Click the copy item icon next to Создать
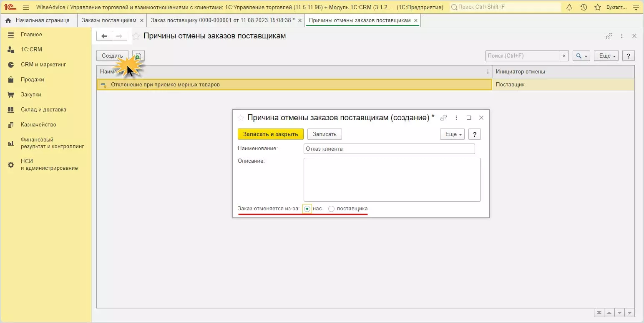 (x=138, y=56)
